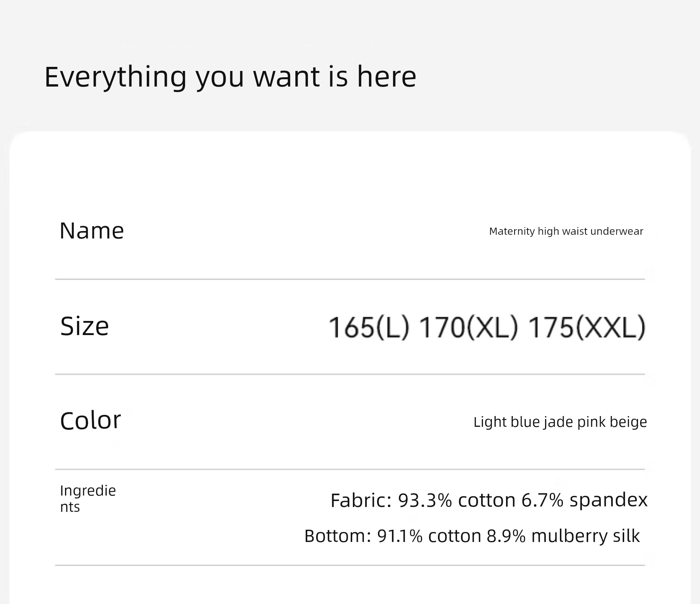Click '6.7% spandex' text

(x=584, y=500)
